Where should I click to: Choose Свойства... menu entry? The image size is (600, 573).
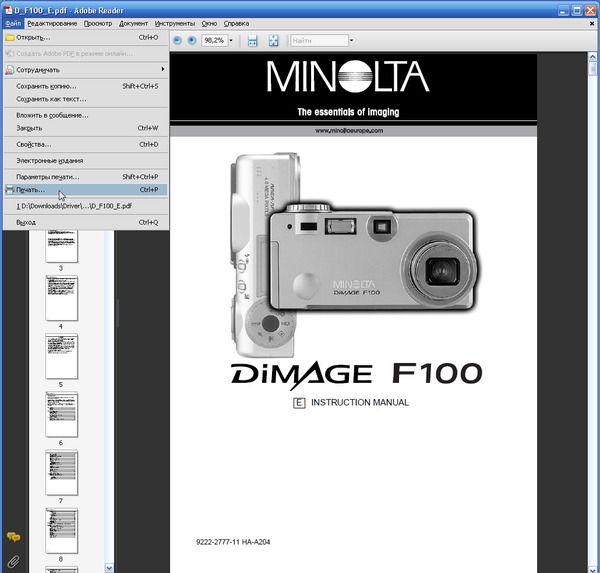point(86,144)
